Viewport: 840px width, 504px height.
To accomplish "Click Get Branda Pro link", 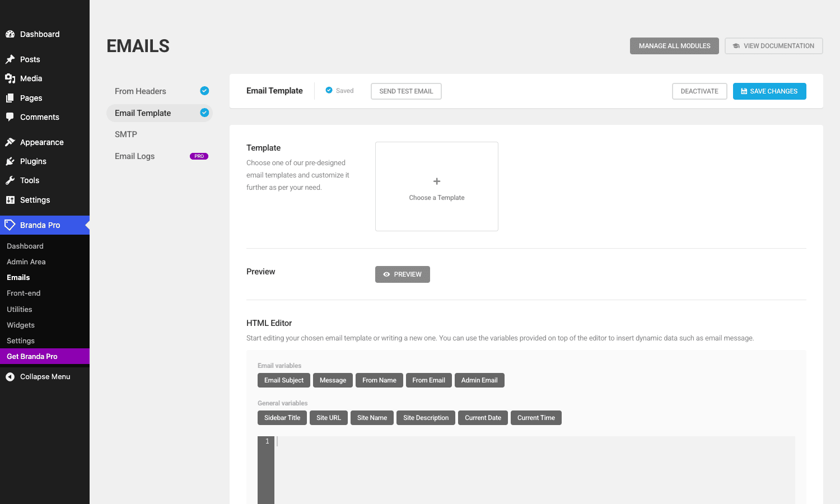I will coord(45,356).
